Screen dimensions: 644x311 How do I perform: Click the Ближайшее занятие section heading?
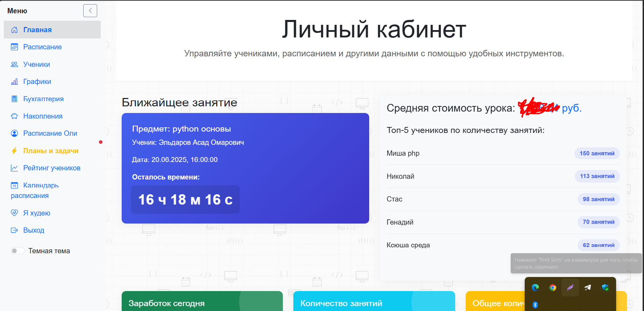pos(179,103)
